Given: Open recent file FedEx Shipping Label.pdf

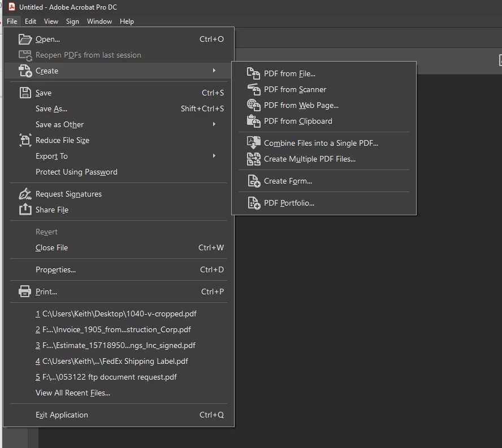Looking at the screenshot, I should tap(119, 361).
